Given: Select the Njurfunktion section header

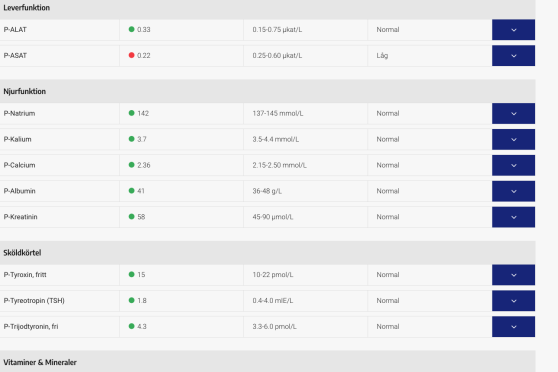Looking at the screenshot, I should [x=25, y=91].
